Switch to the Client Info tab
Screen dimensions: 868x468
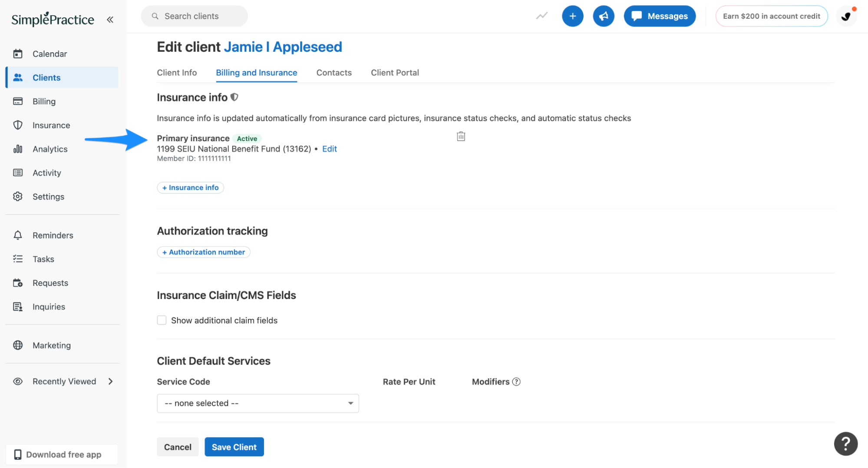pyautogui.click(x=177, y=73)
